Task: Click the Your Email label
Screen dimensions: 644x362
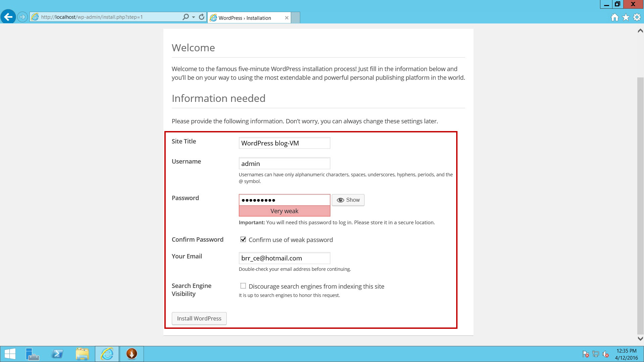Action: pyautogui.click(x=187, y=256)
